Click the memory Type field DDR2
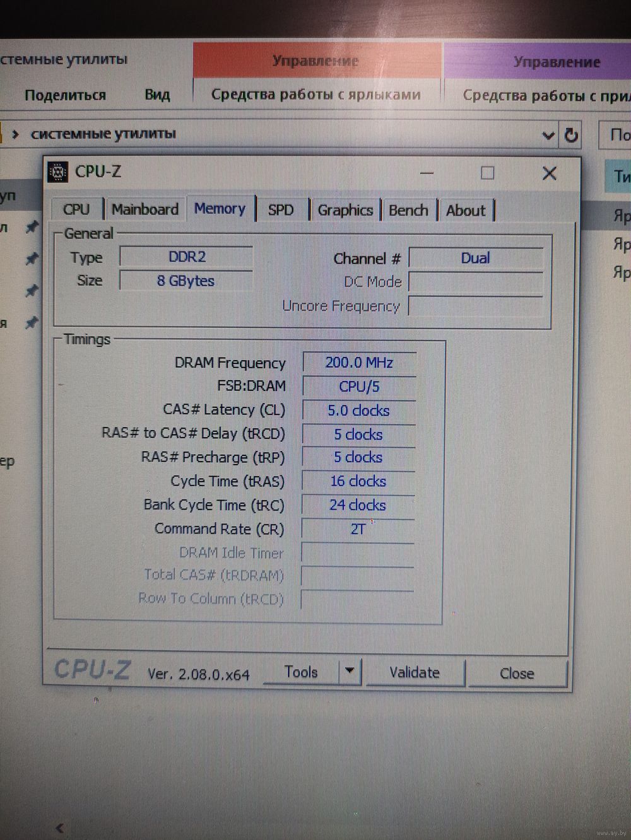Image resolution: width=631 pixels, height=840 pixels. click(x=187, y=257)
